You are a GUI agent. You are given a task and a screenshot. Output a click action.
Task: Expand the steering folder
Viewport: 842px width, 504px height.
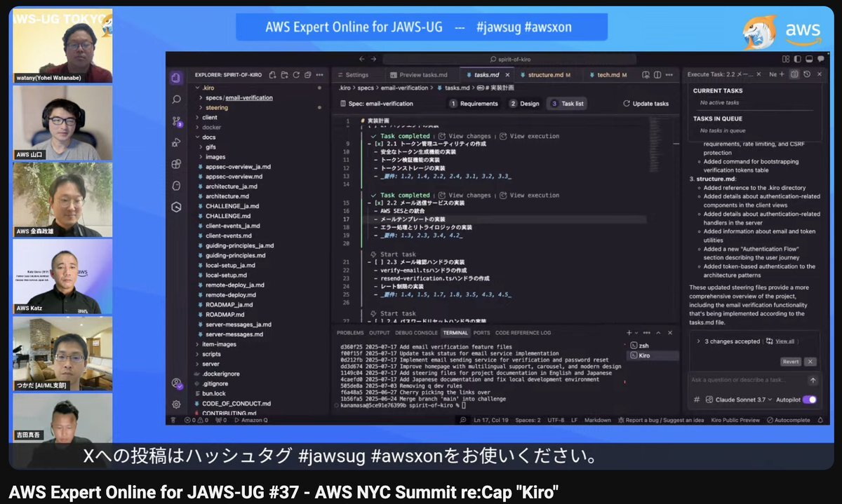pyautogui.click(x=216, y=107)
